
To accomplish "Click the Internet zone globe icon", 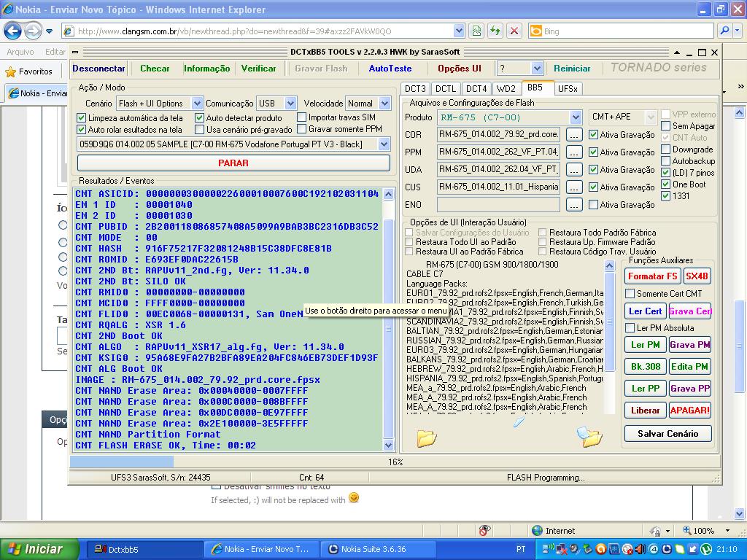I will 537,531.
